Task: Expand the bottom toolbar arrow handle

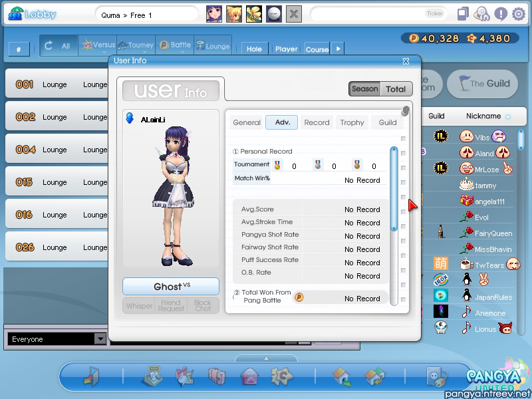Action: tap(266, 358)
